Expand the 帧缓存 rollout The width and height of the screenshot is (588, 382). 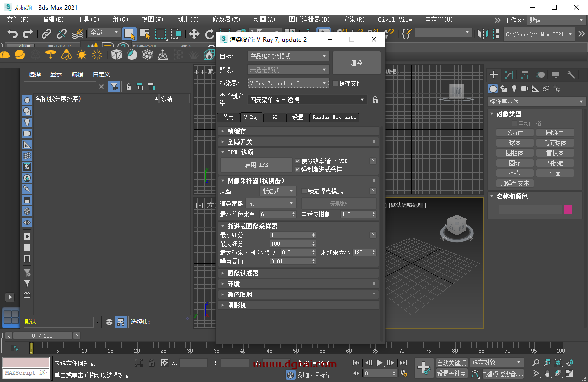tap(298, 131)
